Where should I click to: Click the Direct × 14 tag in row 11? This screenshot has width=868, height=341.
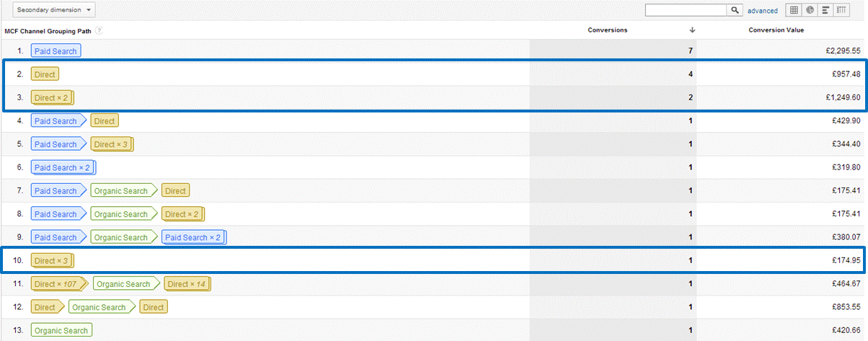187,284
